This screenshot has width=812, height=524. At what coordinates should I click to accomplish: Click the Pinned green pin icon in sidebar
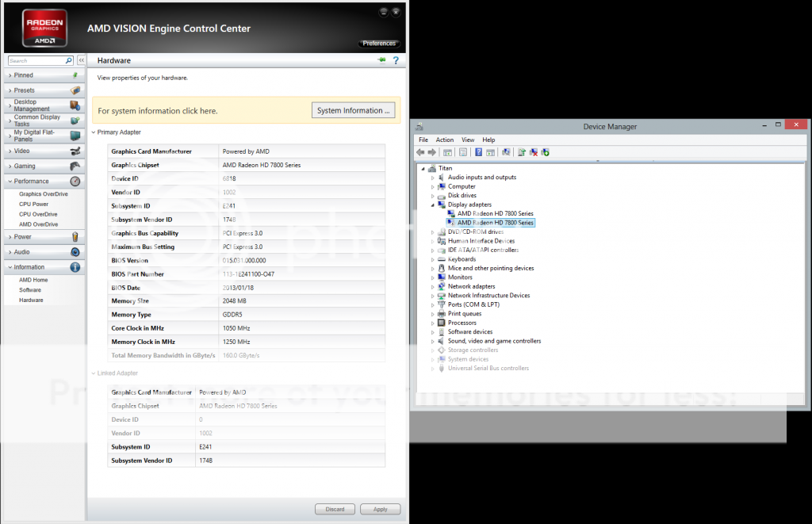pyautogui.click(x=75, y=75)
